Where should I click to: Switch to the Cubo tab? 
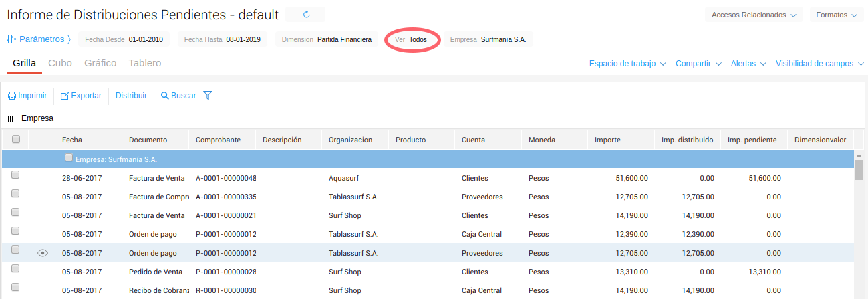60,63
